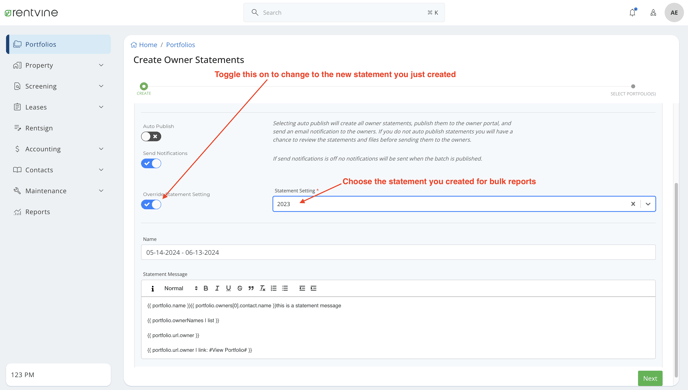Click the Home breadcrumb house icon

134,45
